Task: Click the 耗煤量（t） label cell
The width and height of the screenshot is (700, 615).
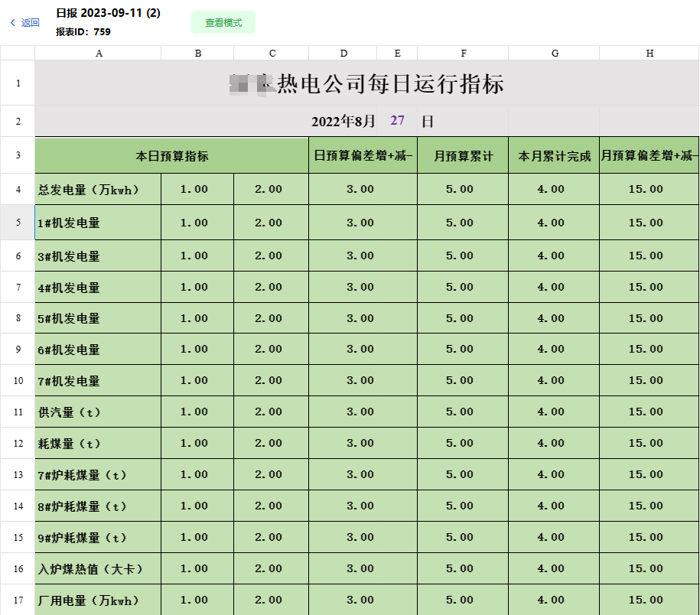Action: (x=97, y=443)
